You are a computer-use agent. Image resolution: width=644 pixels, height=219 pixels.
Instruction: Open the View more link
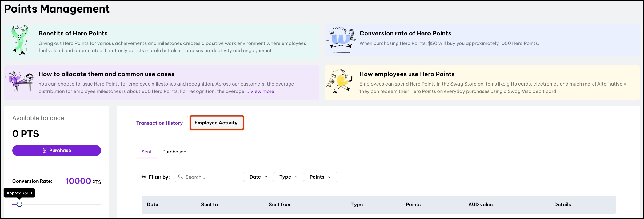point(262,91)
